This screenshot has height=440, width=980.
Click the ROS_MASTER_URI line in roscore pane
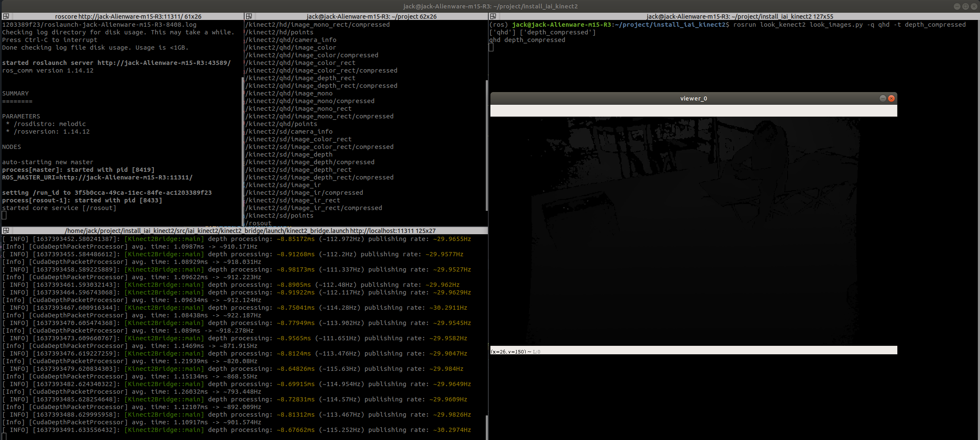(x=97, y=177)
